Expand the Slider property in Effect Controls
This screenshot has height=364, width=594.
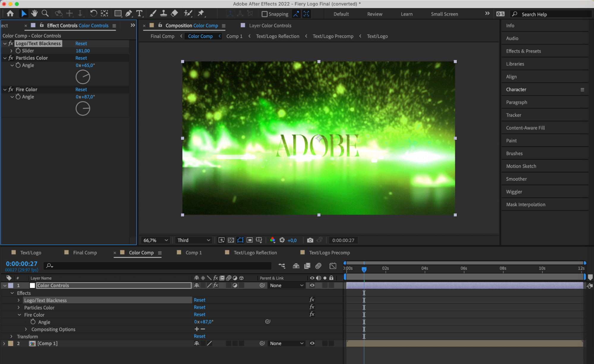tap(11, 51)
